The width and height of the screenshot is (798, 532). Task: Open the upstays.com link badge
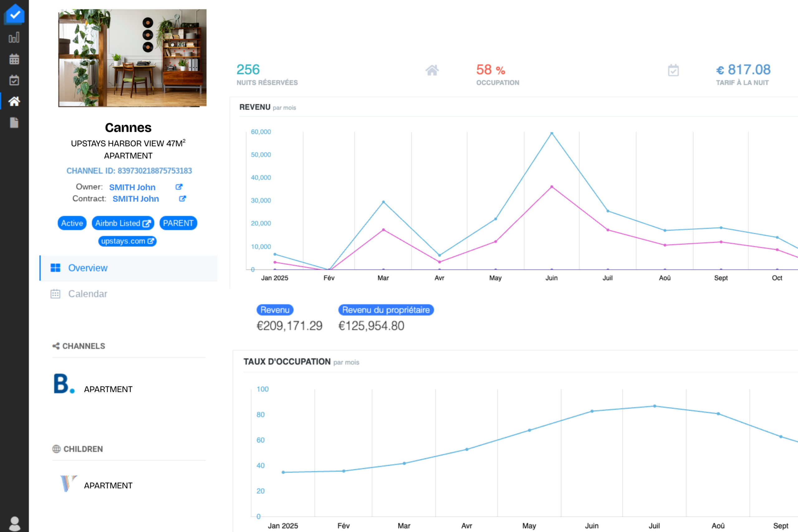point(127,241)
